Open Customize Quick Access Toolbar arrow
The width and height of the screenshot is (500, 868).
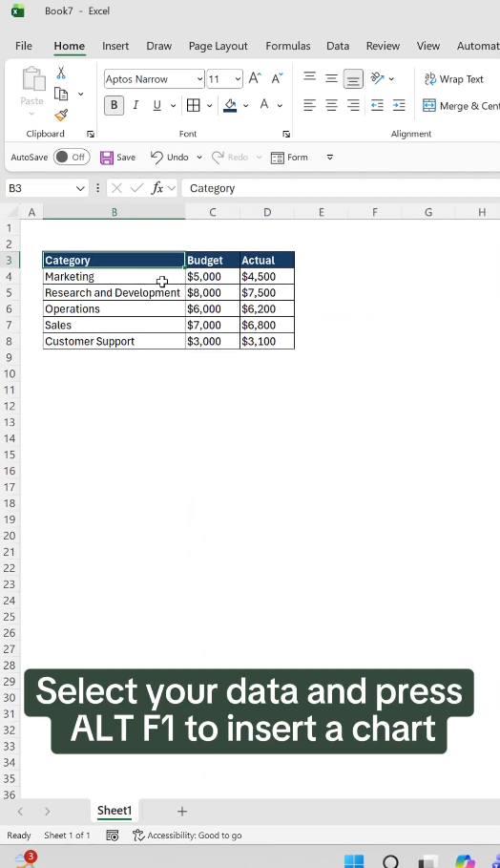pyautogui.click(x=330, y=158)
